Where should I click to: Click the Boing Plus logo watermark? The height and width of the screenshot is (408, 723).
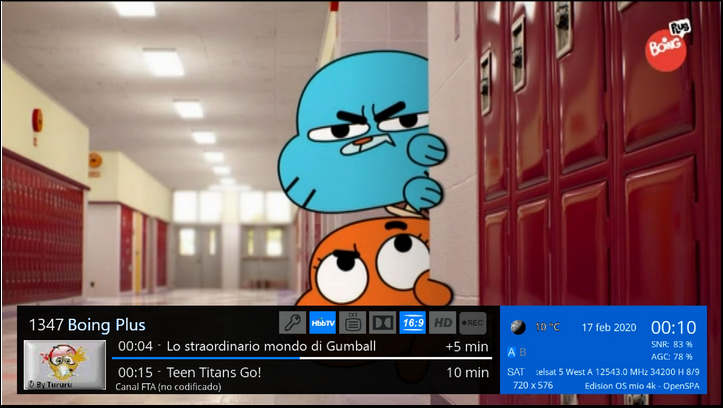667,45
